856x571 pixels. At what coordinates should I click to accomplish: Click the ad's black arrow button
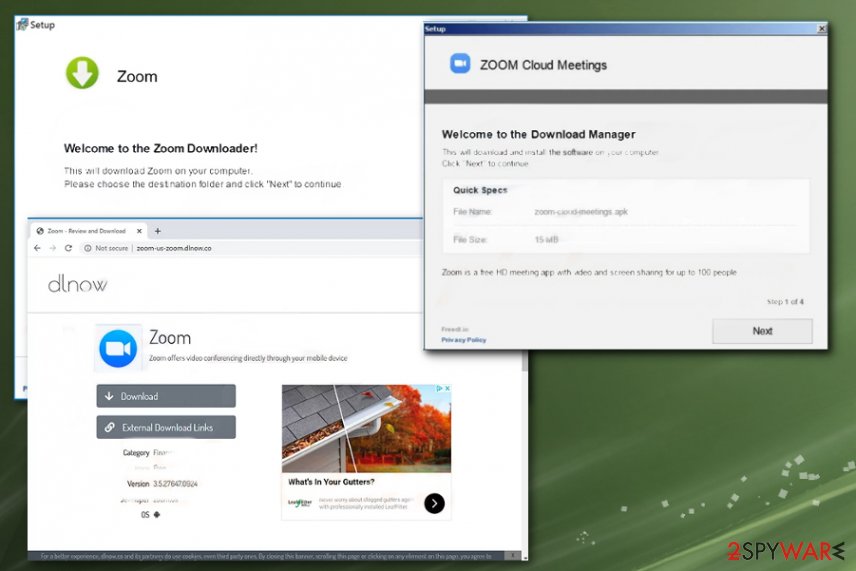point(435,503)
